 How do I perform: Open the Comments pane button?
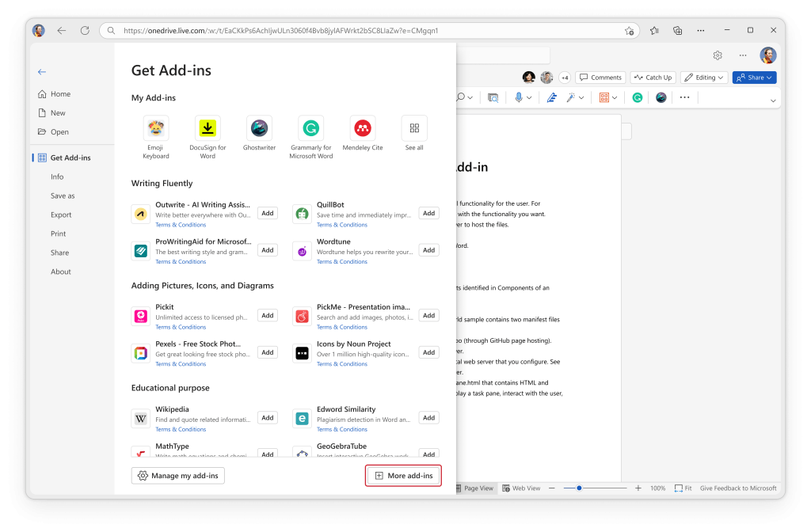[600, 78]
